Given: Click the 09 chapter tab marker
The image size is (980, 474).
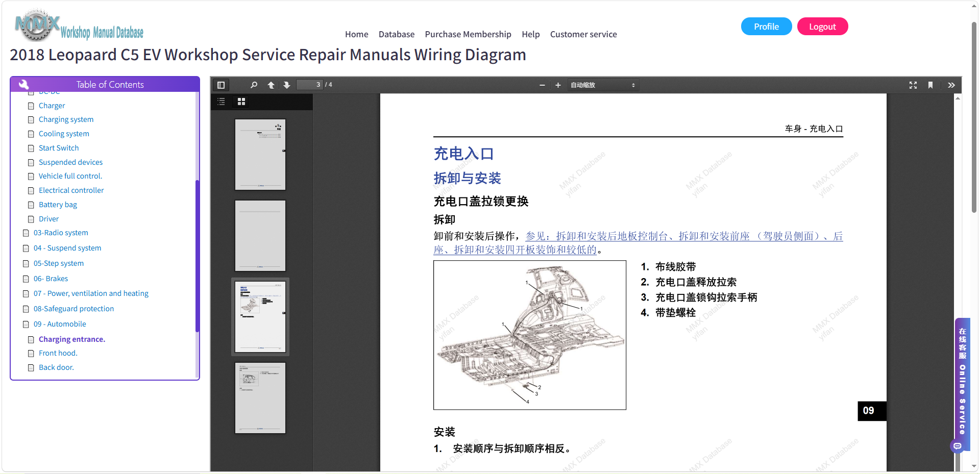Looking at the screenshot, I should tap(871, 411).
